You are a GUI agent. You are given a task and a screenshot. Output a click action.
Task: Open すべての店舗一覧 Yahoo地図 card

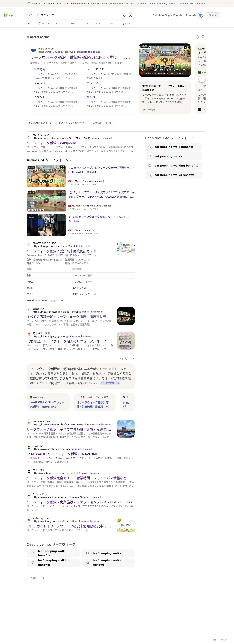(x=165, y=97)
